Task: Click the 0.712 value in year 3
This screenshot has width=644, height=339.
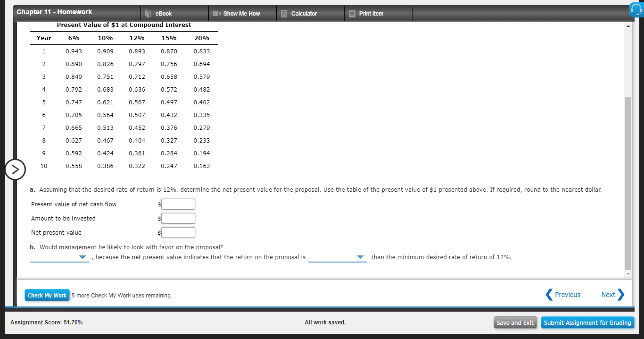Action: [x=137, y=76]
